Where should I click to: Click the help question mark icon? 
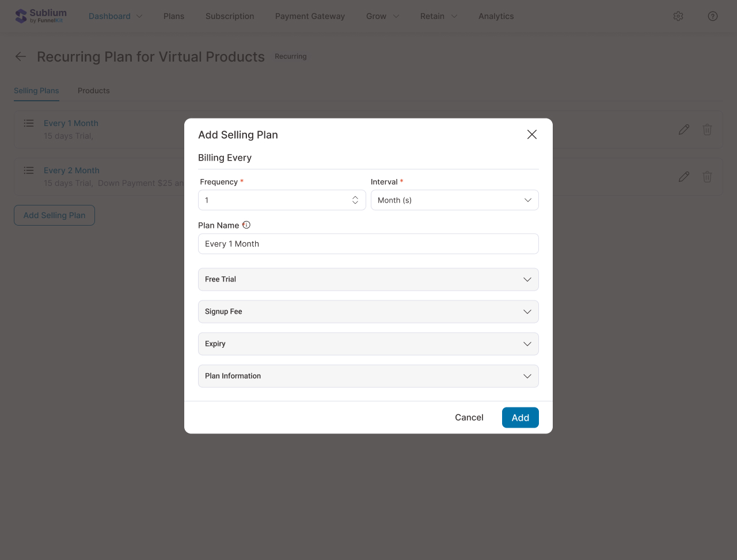[x=713, y=16]
